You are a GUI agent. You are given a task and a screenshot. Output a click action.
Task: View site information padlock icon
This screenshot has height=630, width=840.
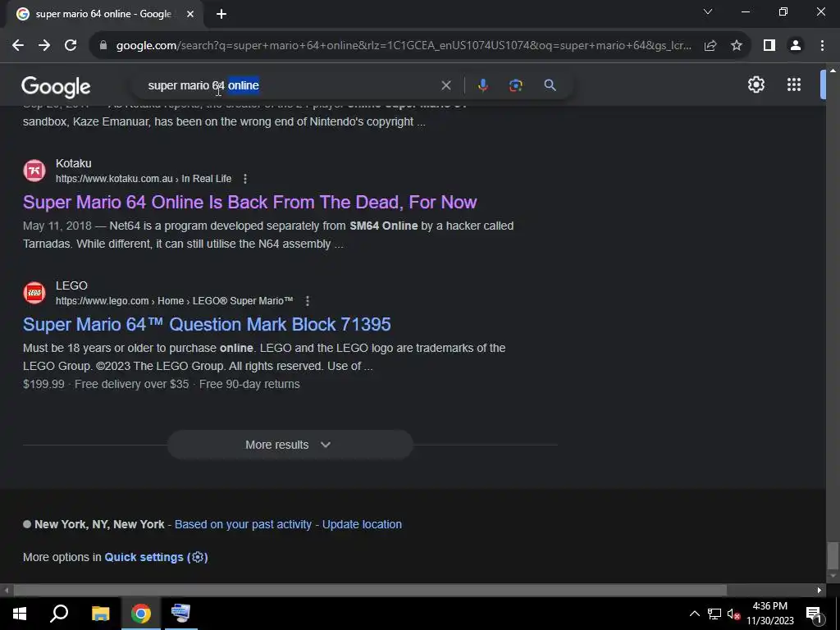[103, 46]
